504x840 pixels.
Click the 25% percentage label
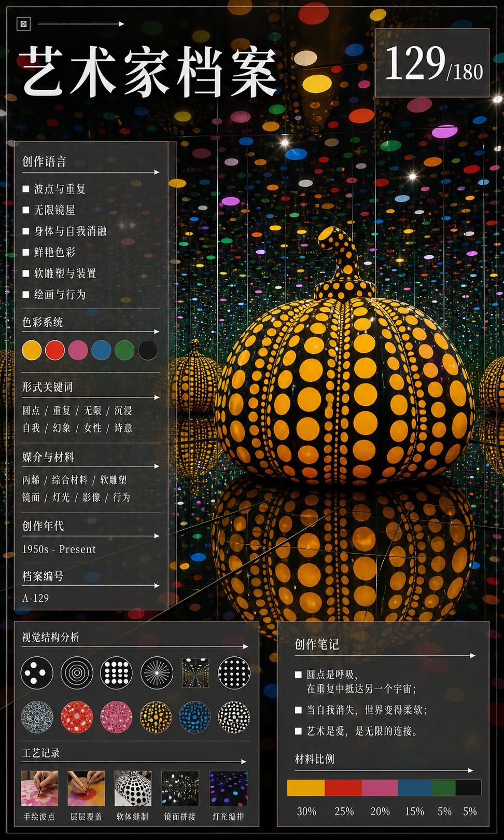344,811
